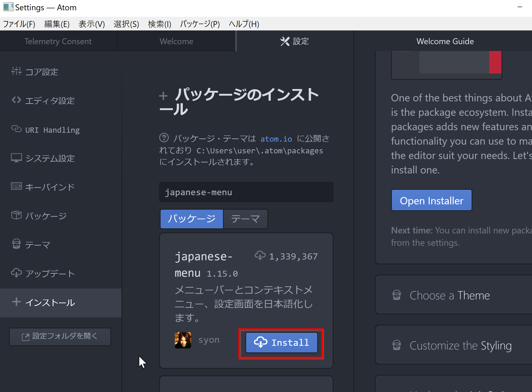Viewport: 532px width, 392px height.
Task: Open システム設定 panel
Action: pyautogui.click(x=60, y=158)
